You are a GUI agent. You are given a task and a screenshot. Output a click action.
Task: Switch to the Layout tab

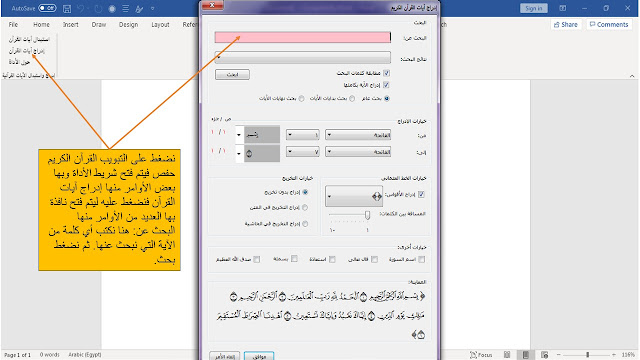coord(160,24)
